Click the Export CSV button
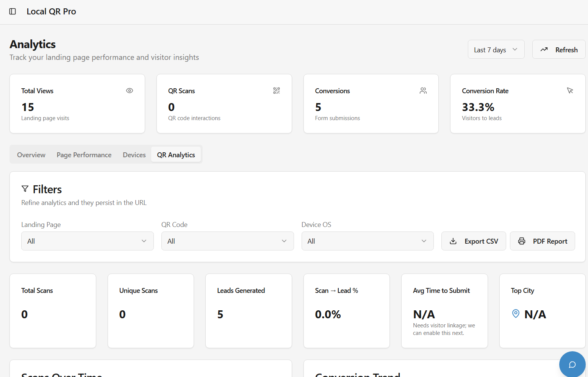588x377 pixels. [x=474, y=241]
